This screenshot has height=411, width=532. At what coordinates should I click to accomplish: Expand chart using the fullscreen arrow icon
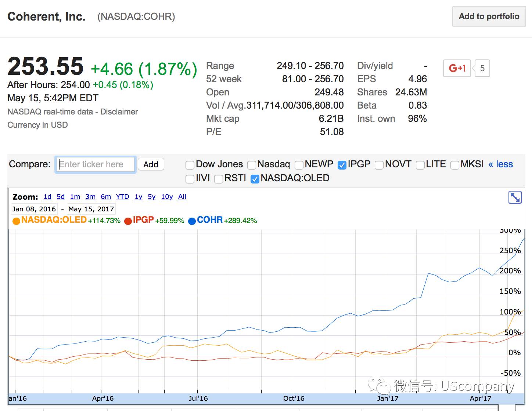515,197
